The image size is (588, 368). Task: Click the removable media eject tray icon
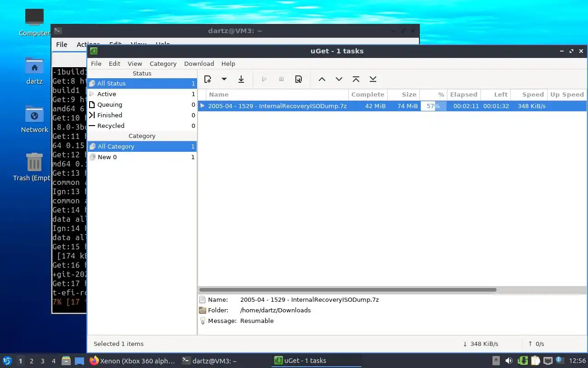click(x=496, y=361)
